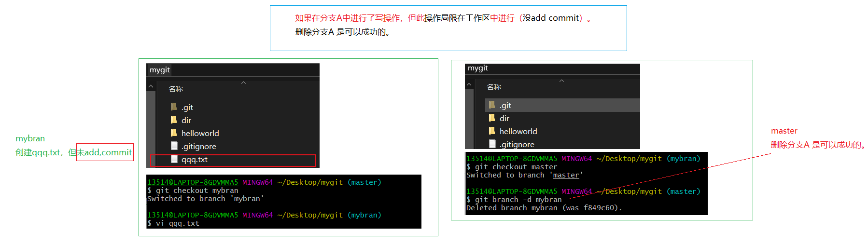Click the .gitignore file icon above qqq.txt
The height and width of the screenshot is (245, 868).
(x=174, y=146)
